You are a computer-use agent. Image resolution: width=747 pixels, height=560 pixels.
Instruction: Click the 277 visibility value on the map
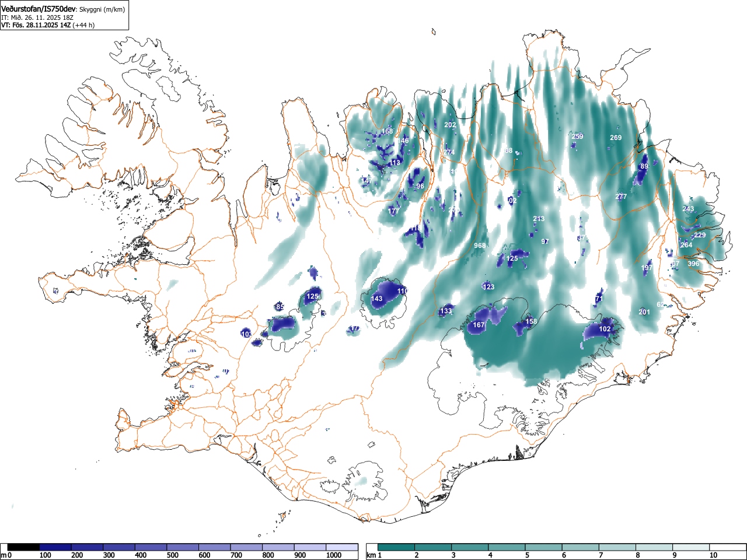621,197
